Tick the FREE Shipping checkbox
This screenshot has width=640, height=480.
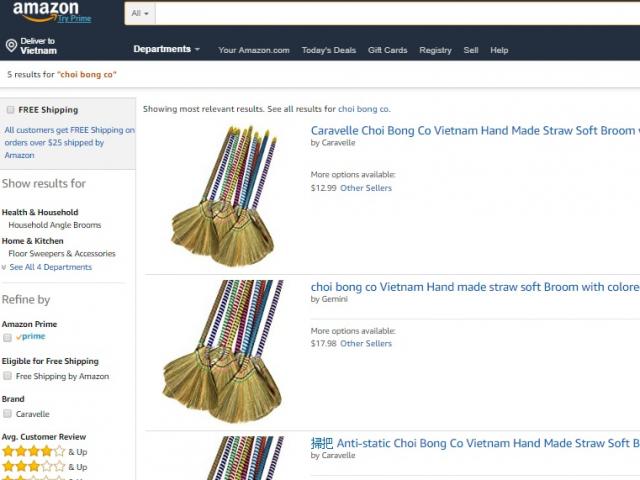(x=10, y=110)
